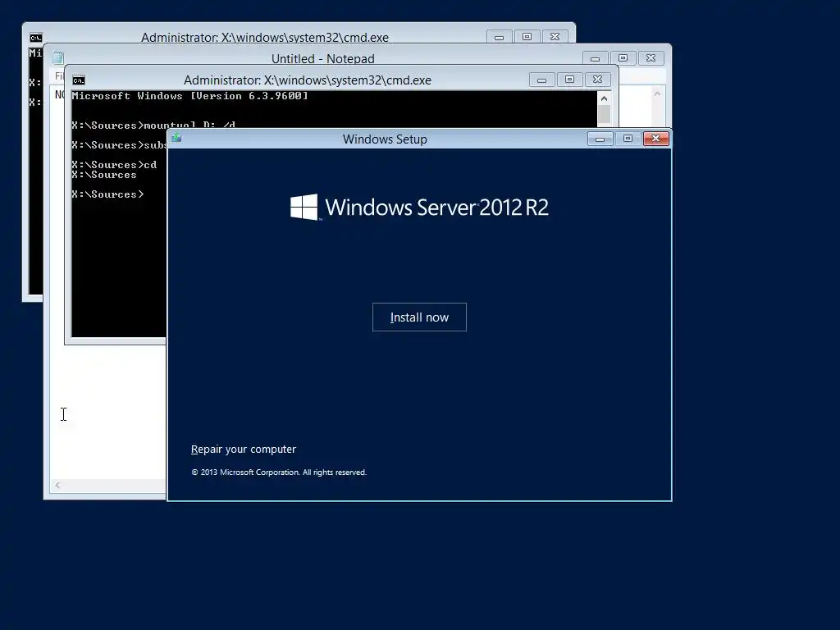
Task: Click the Microsoft Corporation copyright text
Action: click(x=279, y=472)
